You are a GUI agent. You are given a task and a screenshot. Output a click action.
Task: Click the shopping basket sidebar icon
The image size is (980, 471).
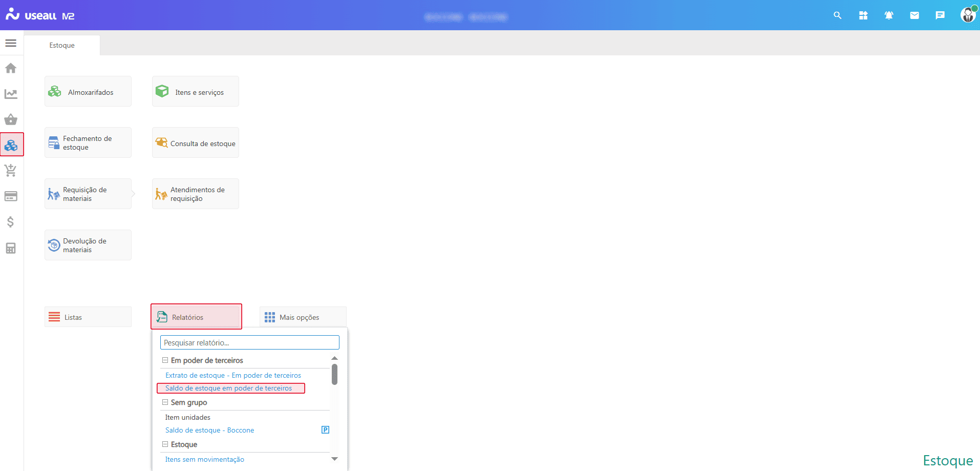11,119
